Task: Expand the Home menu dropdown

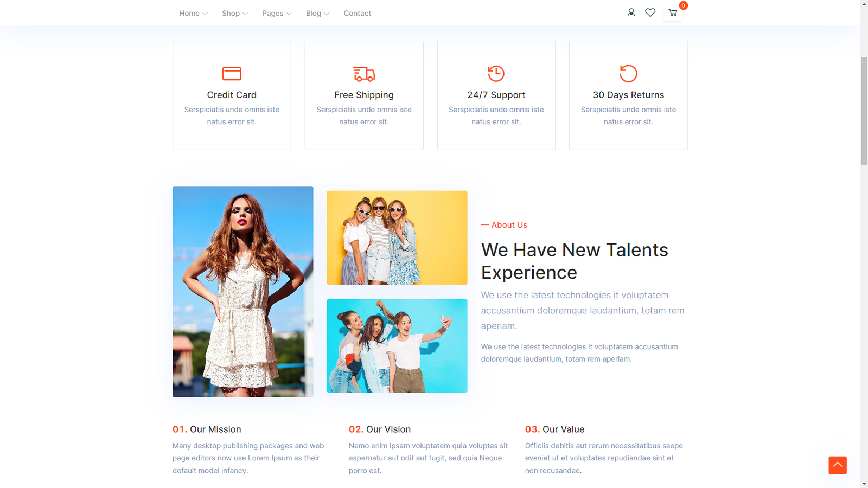Action: pos(193,13)
